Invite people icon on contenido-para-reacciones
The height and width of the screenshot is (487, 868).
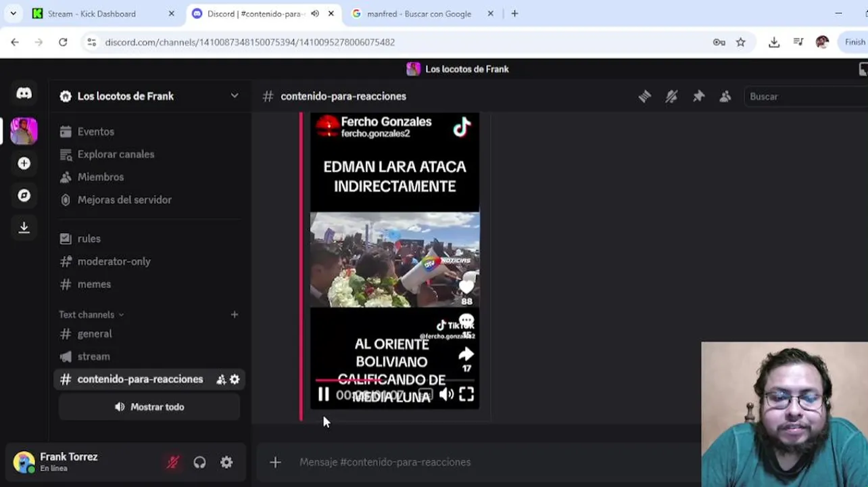(x=220, y=380)
